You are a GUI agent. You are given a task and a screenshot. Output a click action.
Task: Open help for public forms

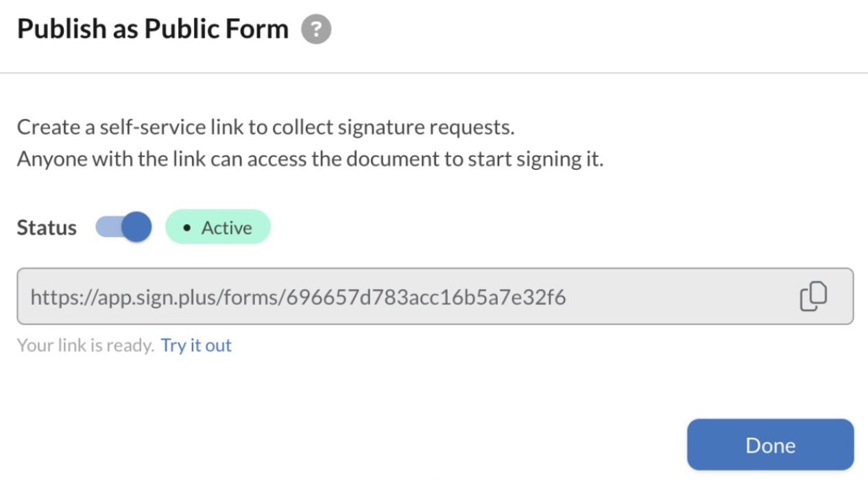(316, 30)
